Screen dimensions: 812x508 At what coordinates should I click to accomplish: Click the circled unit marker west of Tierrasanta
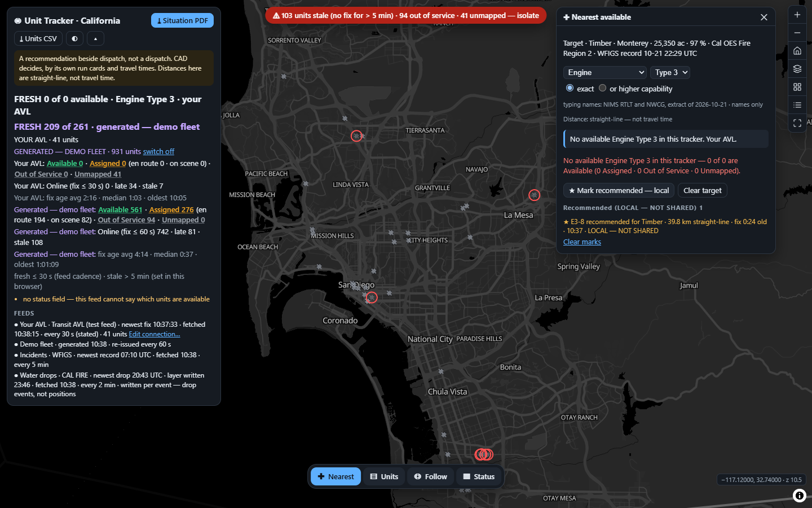coord(356,136)
